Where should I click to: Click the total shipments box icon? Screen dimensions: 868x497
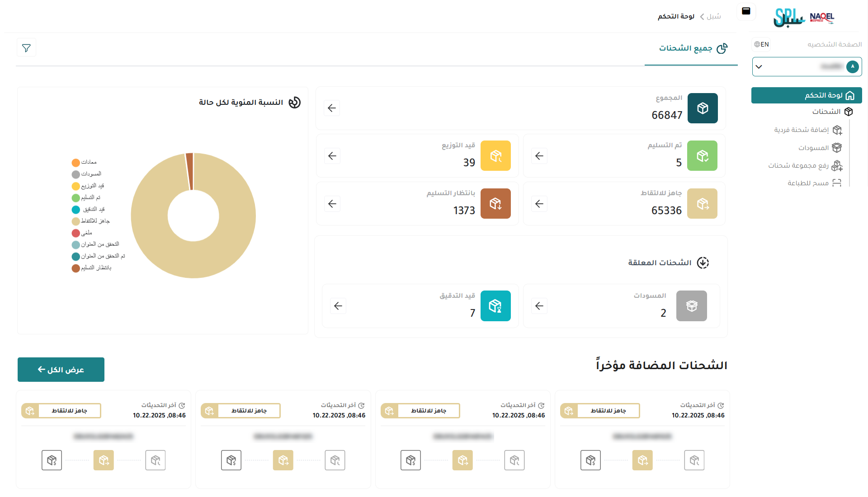(x=703, y=108)
